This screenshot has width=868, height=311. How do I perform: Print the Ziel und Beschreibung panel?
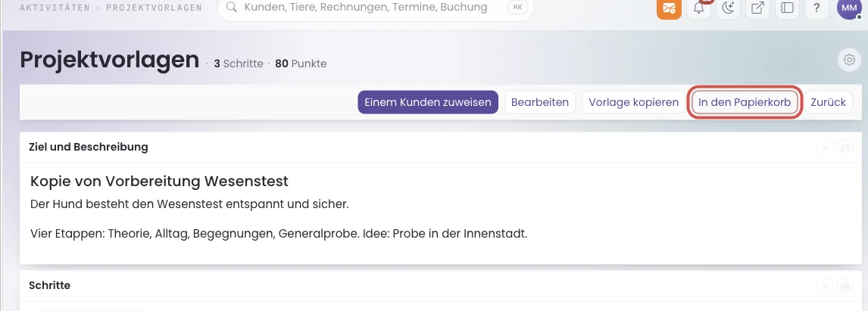pyautogui.click(x=845, y=148)
